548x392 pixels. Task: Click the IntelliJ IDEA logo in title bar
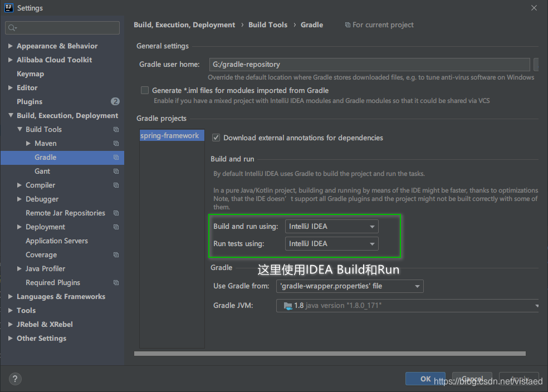pos(9,8)
